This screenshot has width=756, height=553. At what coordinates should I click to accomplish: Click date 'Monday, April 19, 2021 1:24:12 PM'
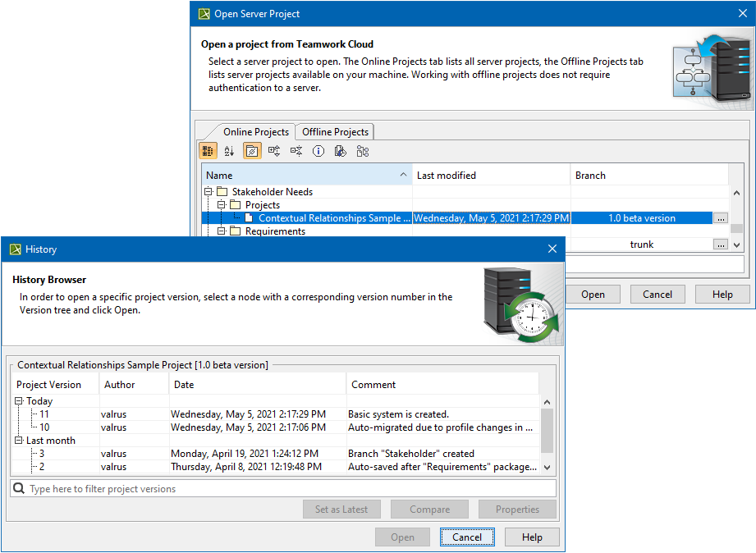[245, 453]
